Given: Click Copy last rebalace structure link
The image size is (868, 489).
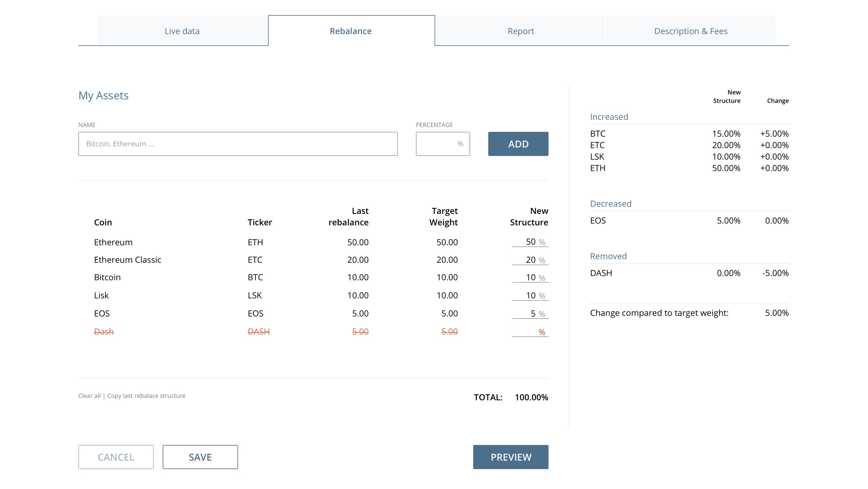Looking at the screenshot, I should pyautogui.click(x=146, y=395).
